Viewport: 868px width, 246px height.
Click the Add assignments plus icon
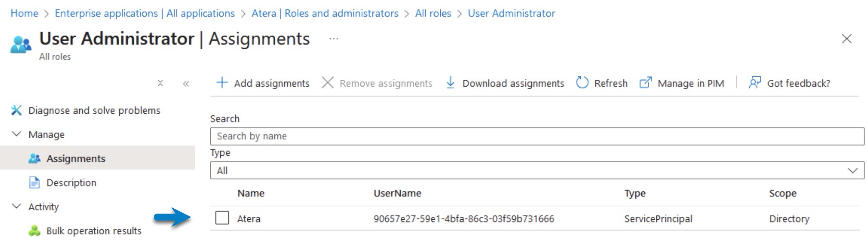[221, 83]
